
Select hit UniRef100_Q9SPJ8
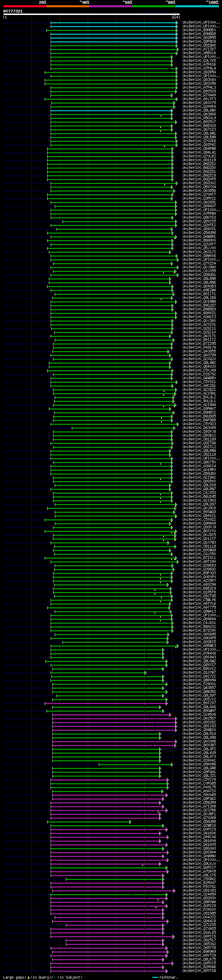(199, 431)
